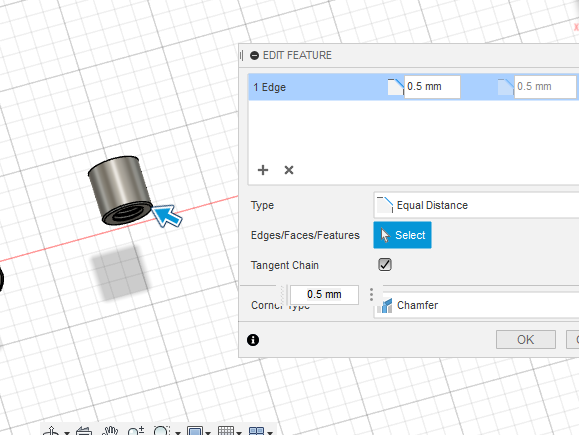The width and height of the screenshot is (579, 435).
Task: Expand the Display Settings dropdown arrow
Action: pos(208,433)
